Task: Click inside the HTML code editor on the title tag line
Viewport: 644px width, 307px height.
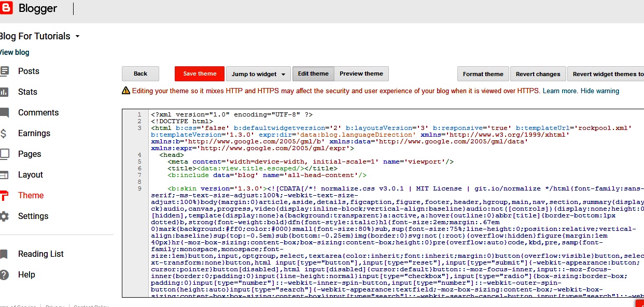Action: [x=252, y=168]
